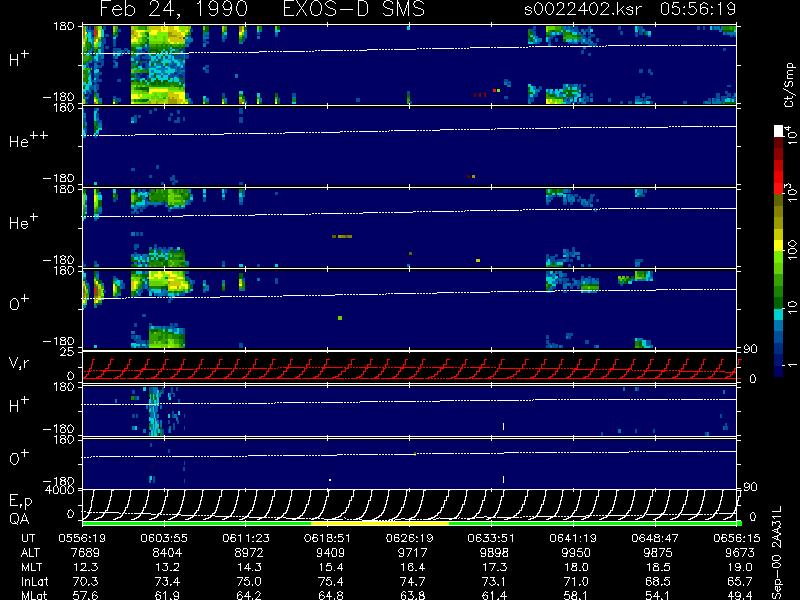Viewport: 800px width, 600px height.
Task: Click the rotated 'Sep-00 2AA31L' stamp
Action: (777, 553)
